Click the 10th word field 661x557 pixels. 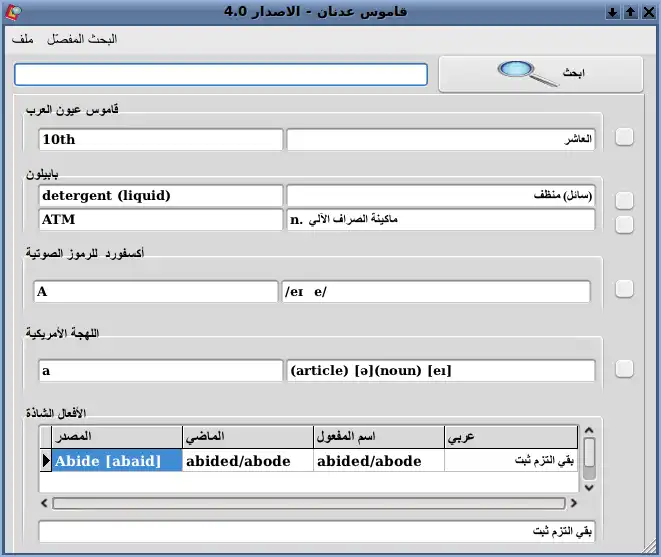coord(161,139)
